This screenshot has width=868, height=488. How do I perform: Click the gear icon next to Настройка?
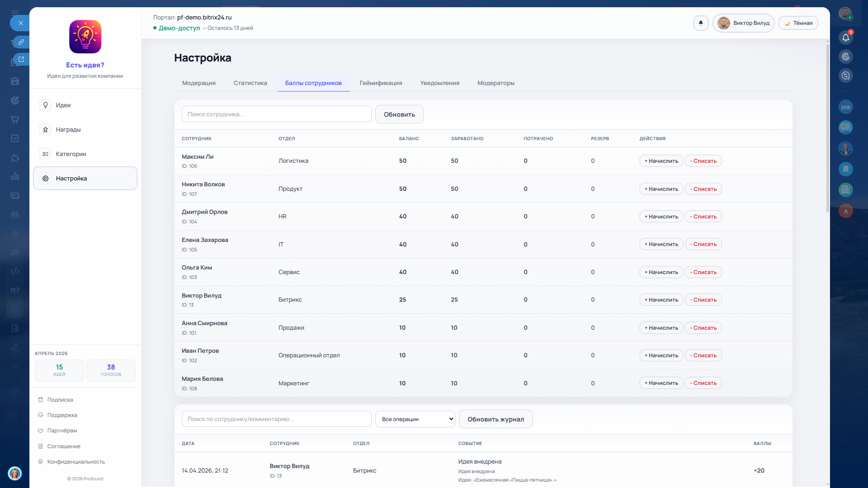(45, 179)
